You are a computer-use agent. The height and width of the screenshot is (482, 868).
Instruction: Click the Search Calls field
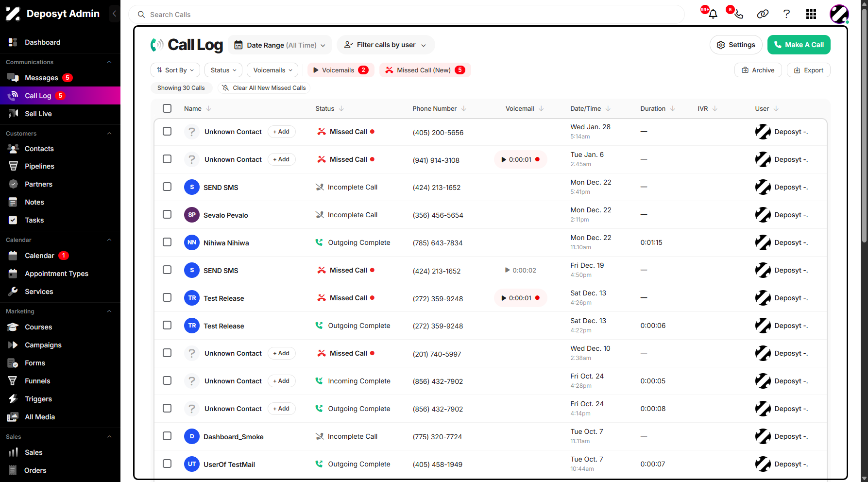(x=407, y=15)
